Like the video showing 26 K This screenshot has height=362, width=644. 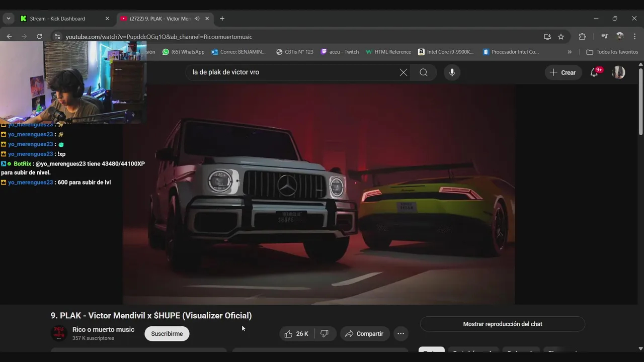[x=297, y=334]
